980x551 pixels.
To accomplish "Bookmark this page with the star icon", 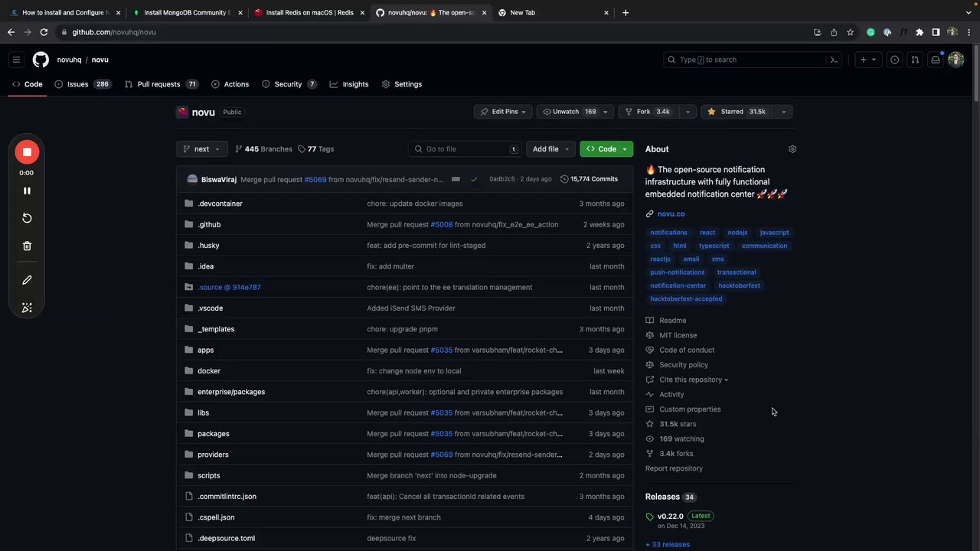I will (851, 32).
